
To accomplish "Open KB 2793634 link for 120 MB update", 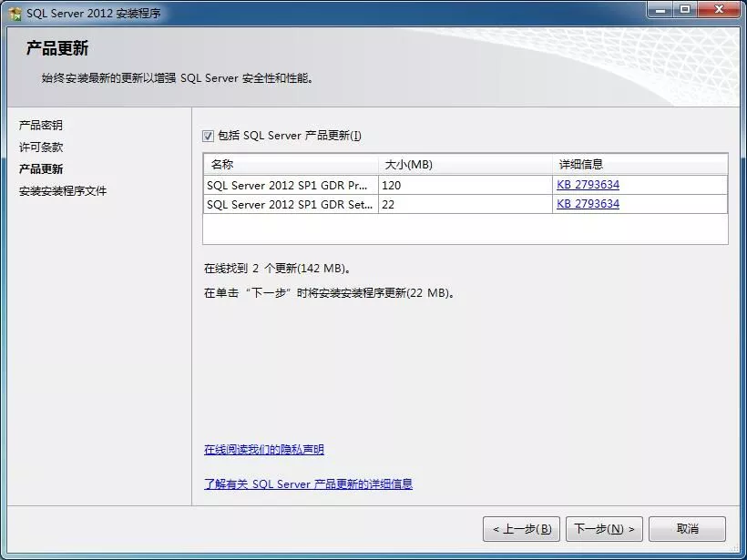I will [x=588, y=185].
